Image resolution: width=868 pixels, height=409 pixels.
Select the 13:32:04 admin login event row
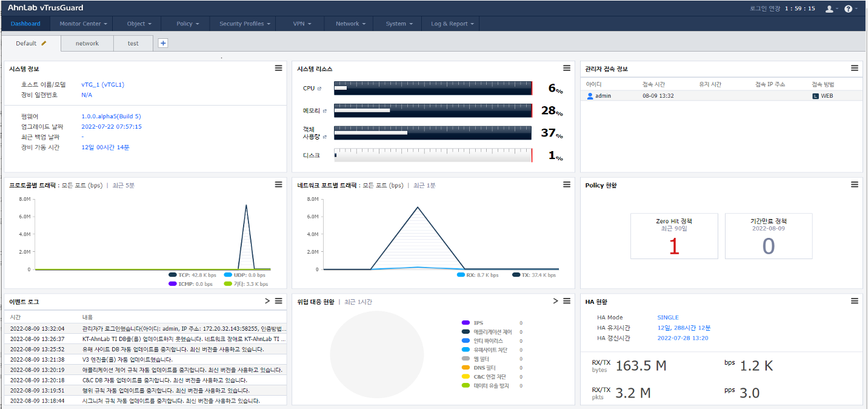click(145, 328)
